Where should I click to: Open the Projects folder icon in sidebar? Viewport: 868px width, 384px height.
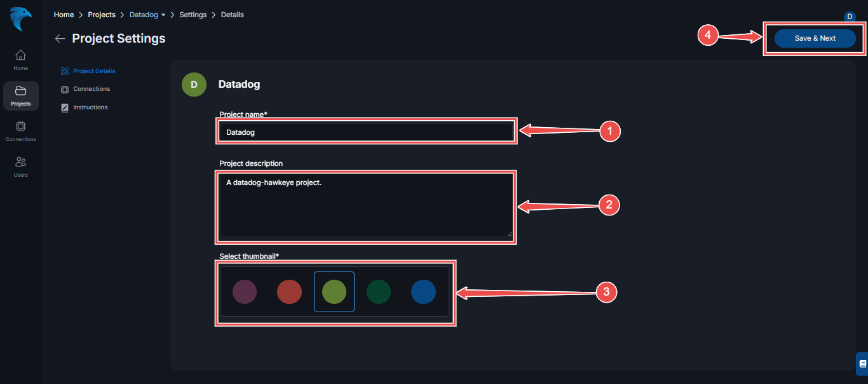click(x=20, y=95)
